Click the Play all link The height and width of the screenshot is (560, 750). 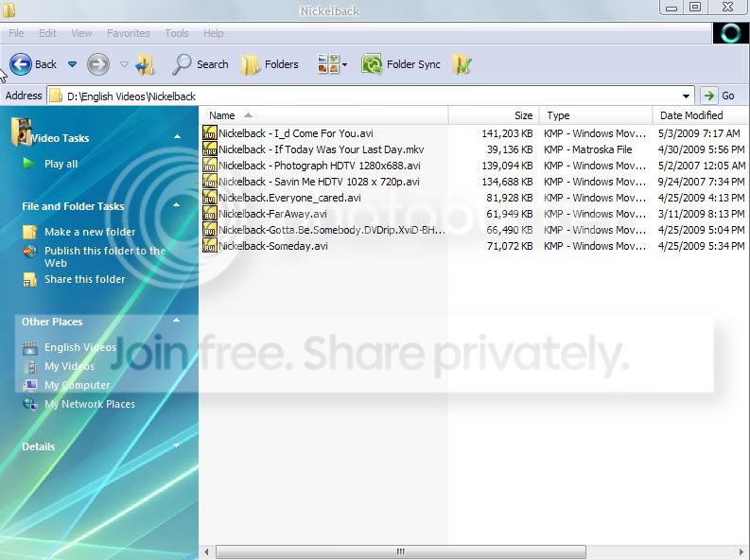pyautogui.click(x=61, y=164)
